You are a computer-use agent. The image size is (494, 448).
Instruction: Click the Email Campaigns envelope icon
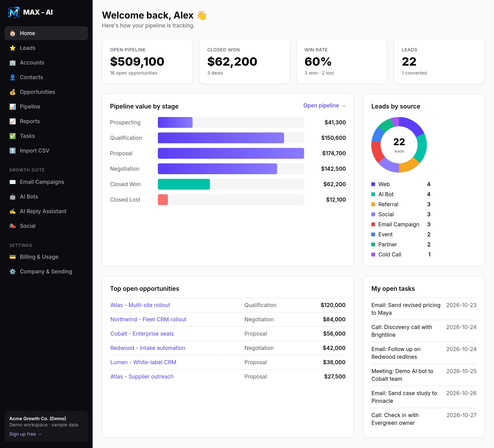(13, 182)
